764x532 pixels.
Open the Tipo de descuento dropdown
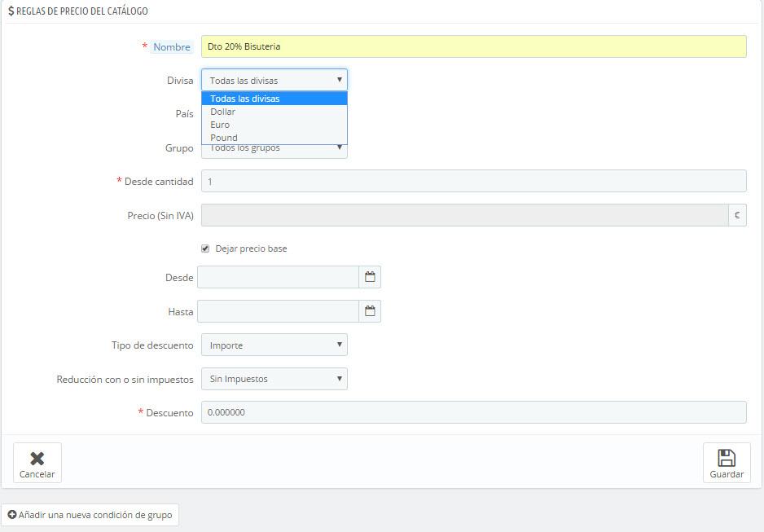[274, 345]
